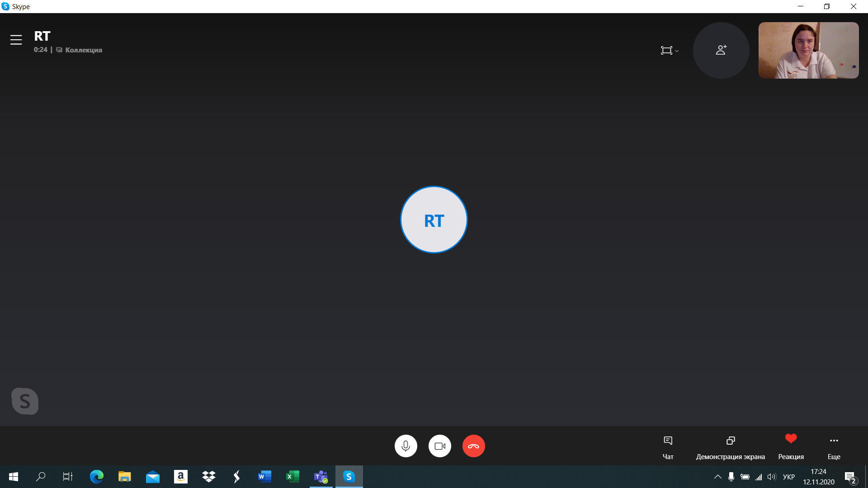The width and height of the screenshot is (868, 488).
Task: Open the battery status tray icon
Action: coord(745,477)
